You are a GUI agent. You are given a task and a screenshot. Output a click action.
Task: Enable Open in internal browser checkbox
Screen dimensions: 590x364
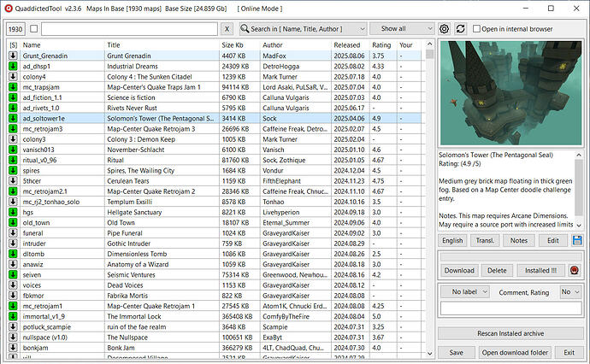pos(476,28)
